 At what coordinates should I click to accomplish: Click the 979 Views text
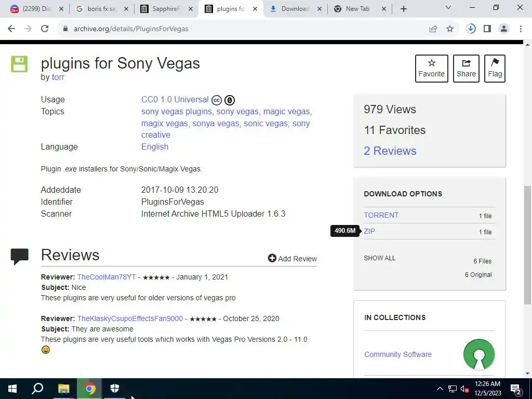point(390,109)
